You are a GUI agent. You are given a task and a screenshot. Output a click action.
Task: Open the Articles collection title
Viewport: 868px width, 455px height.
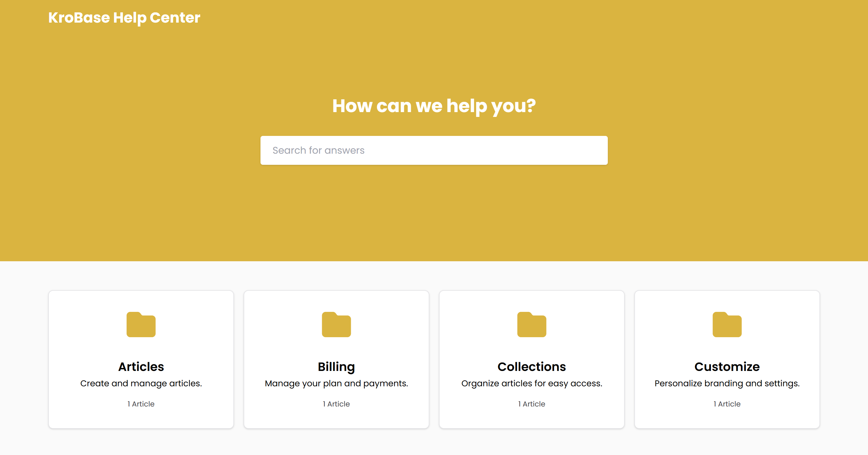(141, 366)
